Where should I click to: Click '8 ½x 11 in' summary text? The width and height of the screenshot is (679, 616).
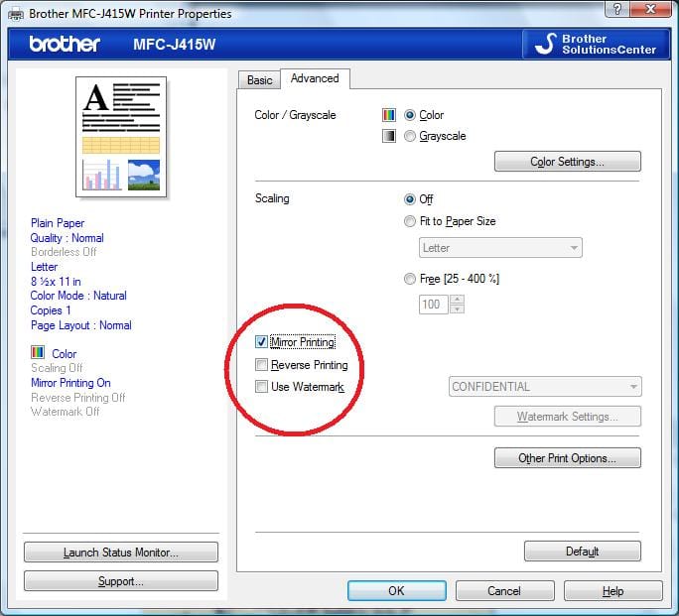tap(56, 282)
